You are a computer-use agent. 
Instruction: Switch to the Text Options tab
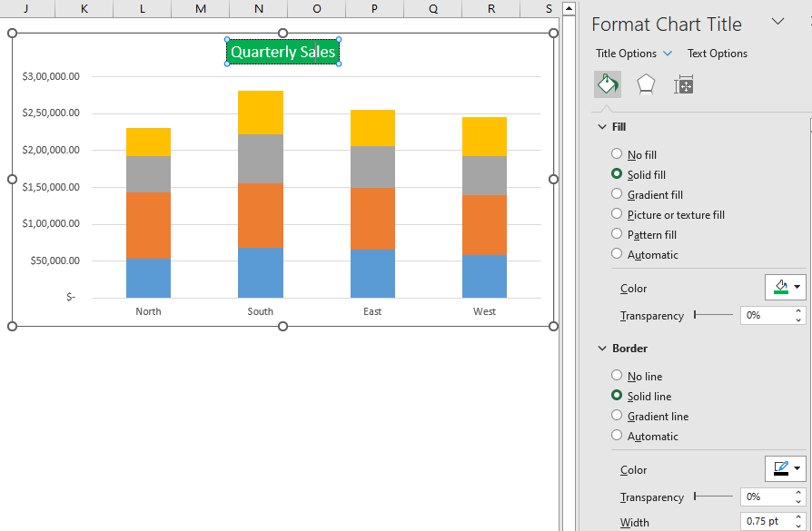tap(717, 54)
